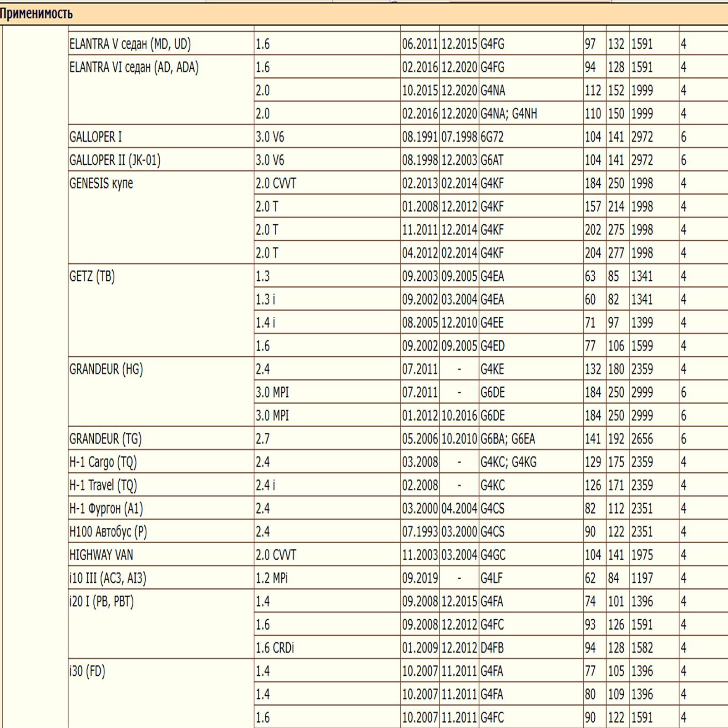This screenshot has height=728, width=728.
Task: Click the 1.6 CRDi engine cell
Action: (275, 648)
